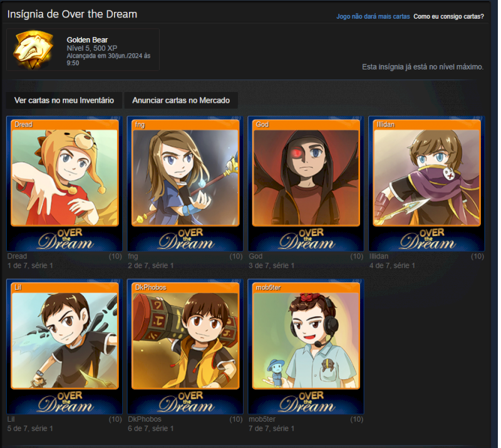Click the 'God' name below the card
501x448 pixels.
tap(256, 256)
